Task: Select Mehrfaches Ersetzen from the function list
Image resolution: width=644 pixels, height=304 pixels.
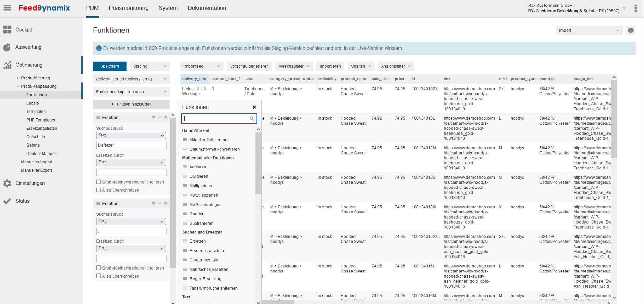Action: (209, 269)
